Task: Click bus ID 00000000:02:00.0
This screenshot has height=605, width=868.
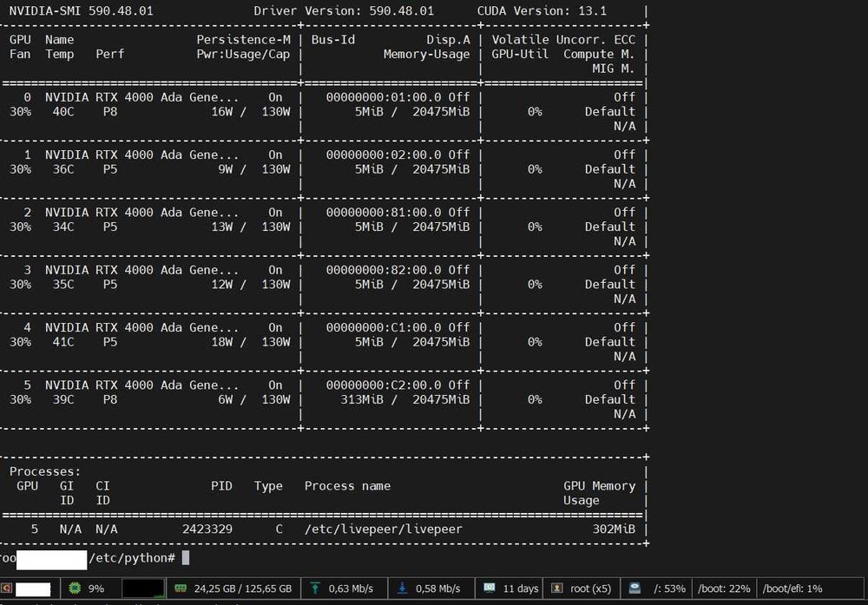Action: [x=383, y=155]
